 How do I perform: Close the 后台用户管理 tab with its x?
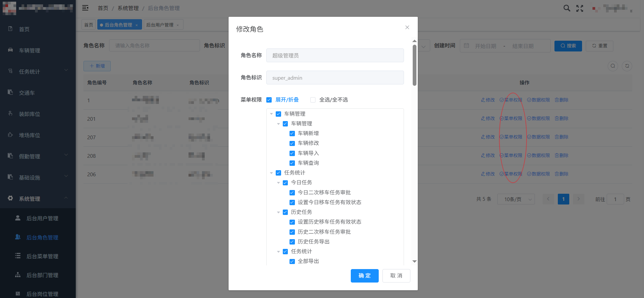click(178, 25)
